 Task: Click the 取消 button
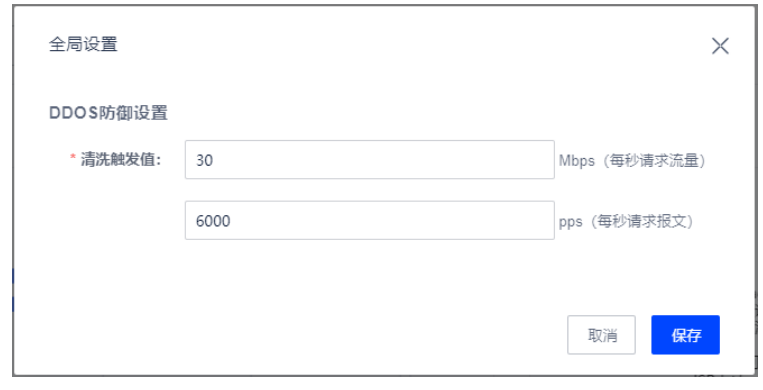pyautogui.click(x=601, y=335)
